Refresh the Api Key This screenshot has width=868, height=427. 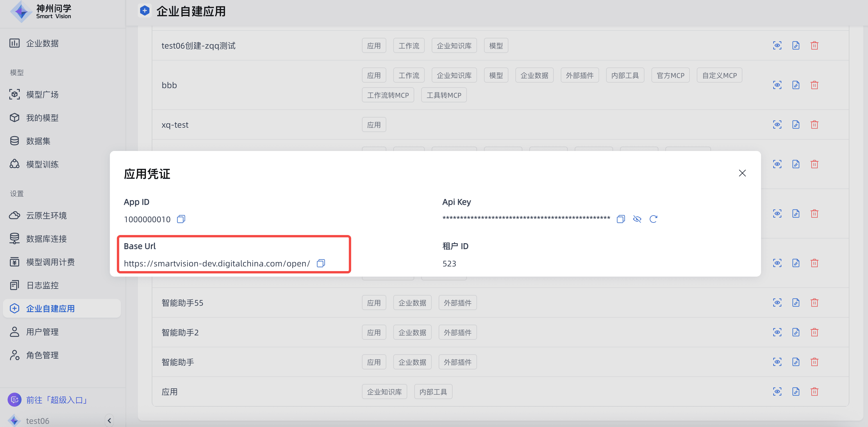[654, 219]
